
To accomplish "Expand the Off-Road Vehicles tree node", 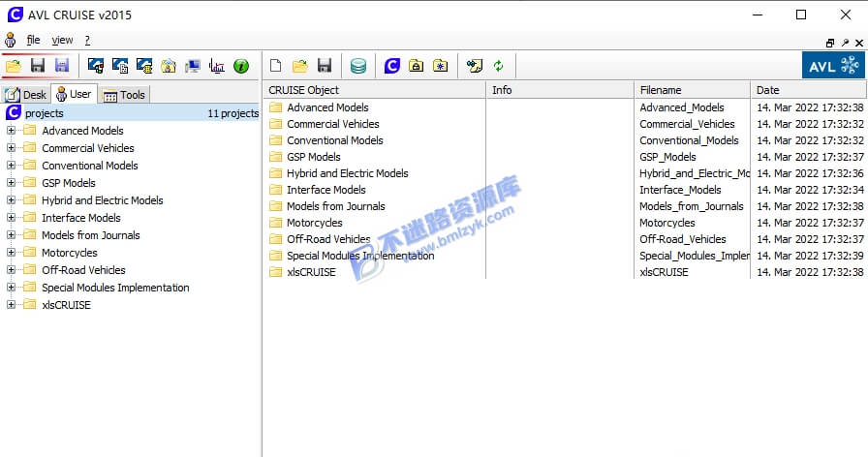I will click(11, 270).
